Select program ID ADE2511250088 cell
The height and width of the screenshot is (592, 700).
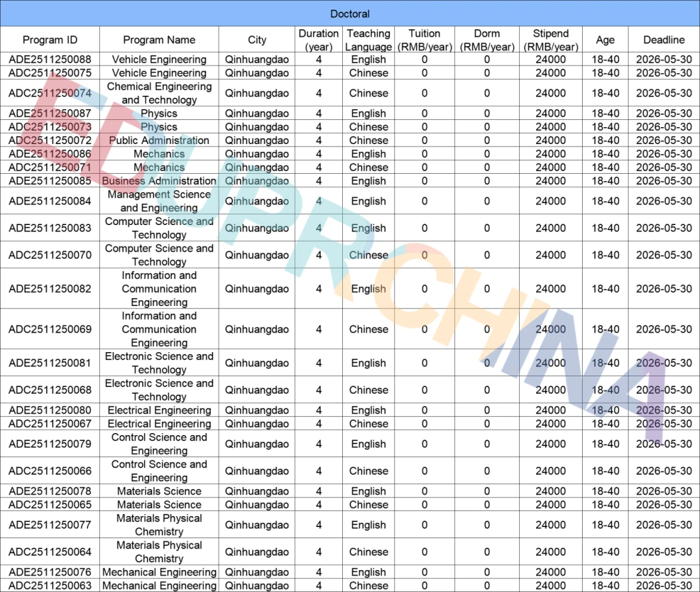[x=50, y=60]
